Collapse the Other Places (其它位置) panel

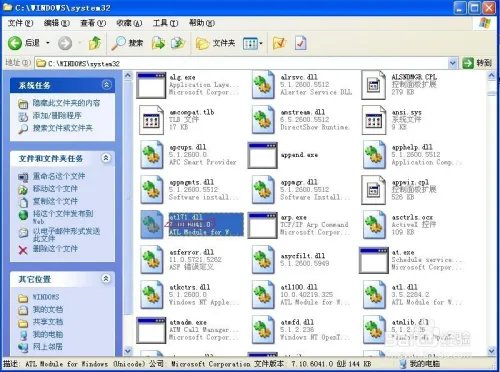pos(106,278)
